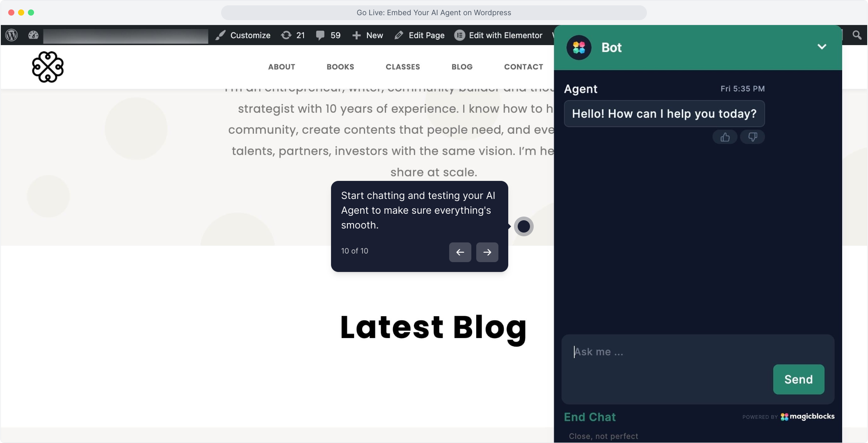This screenshot has width=868, height=443.
Task: Click the tour hotspot beacon dot
Action: point(523,226)
